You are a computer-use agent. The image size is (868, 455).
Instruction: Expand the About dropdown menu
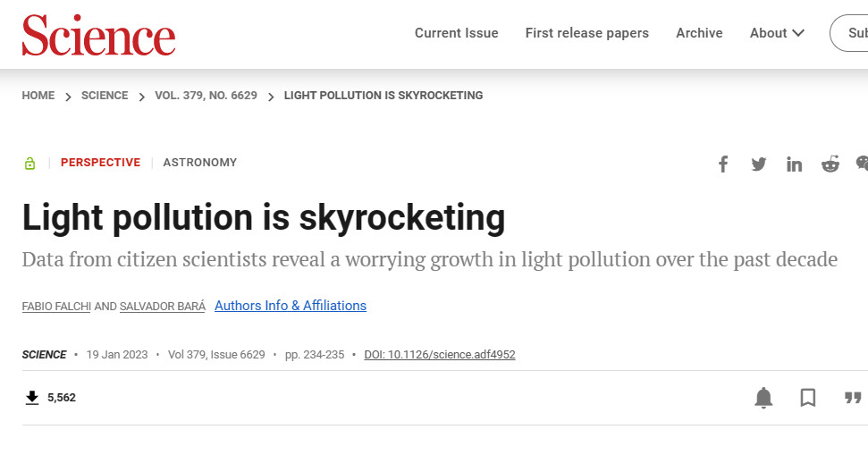[x=777, y=33]
